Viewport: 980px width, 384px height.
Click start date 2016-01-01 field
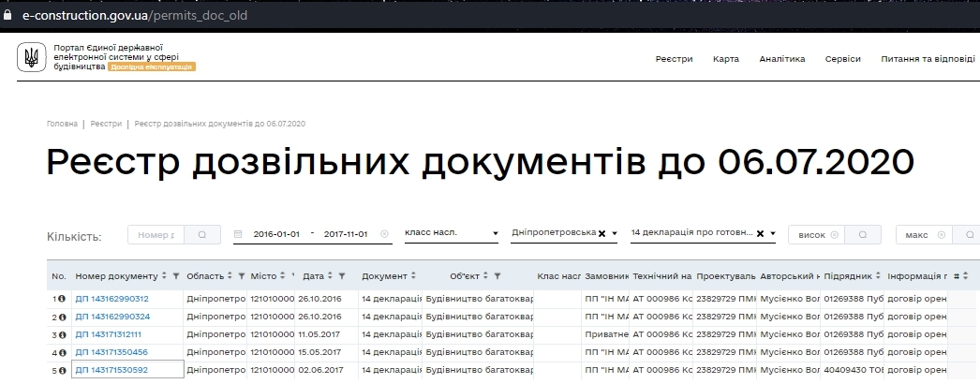[276, 234]
